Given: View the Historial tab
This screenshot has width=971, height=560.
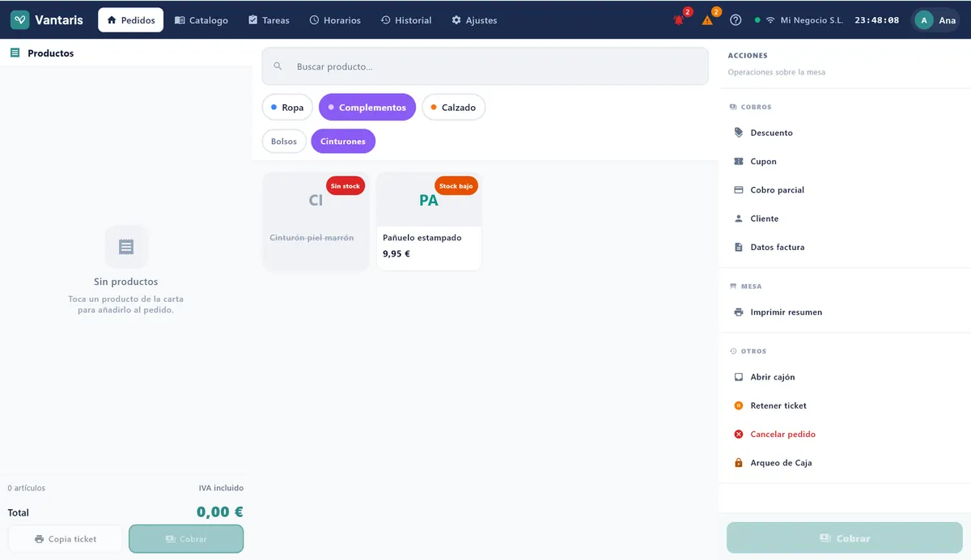Looking at the screenshot, I should pos(406,20).
